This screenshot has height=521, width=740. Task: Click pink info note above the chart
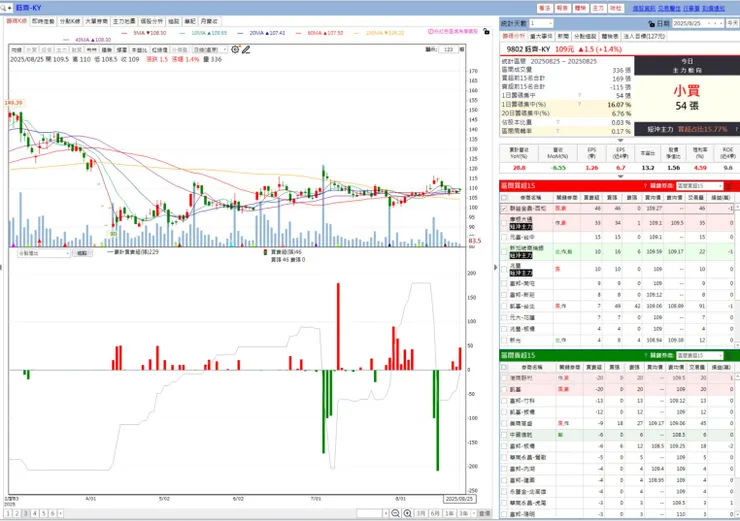[453, 31]
